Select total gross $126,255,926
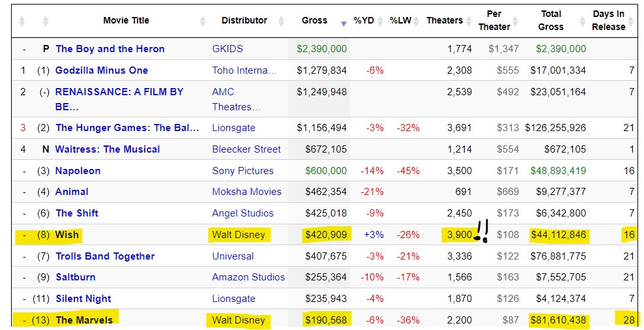 (556, 128)
